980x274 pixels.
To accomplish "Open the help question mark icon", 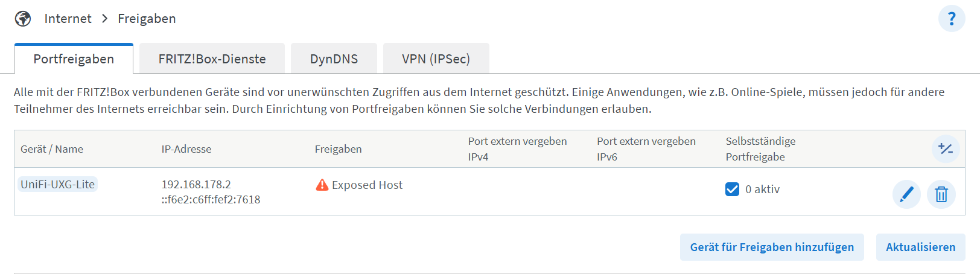I will [952, 19].
